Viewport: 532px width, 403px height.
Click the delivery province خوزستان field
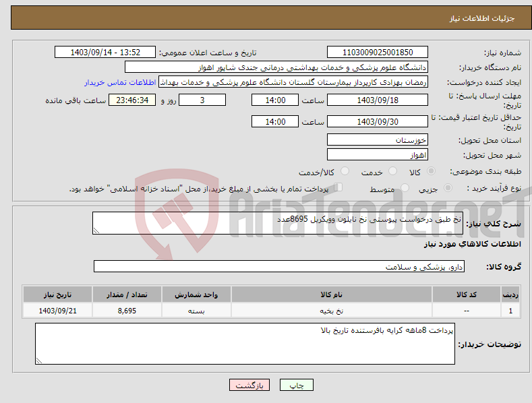(x=378, y=139)
